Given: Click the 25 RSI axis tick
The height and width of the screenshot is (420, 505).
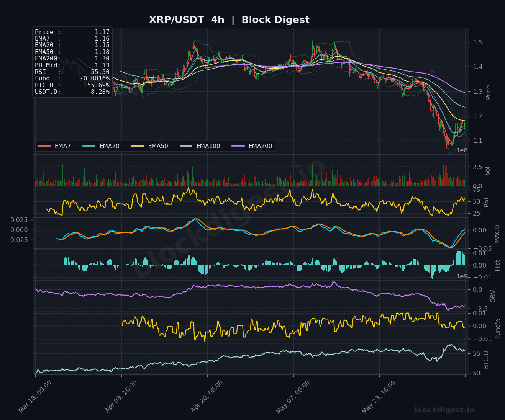Looking at the screenshot, I should tap(477, 214).
